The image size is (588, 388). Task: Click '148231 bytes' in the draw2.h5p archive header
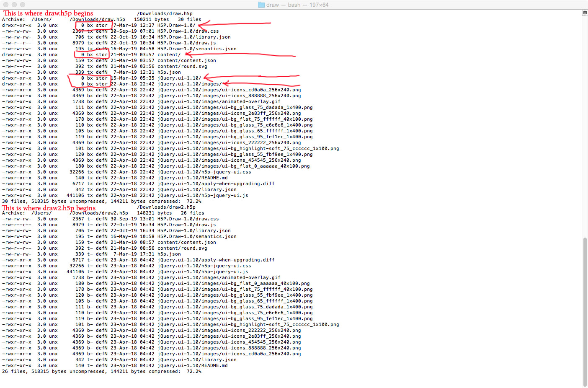(155, 213)
